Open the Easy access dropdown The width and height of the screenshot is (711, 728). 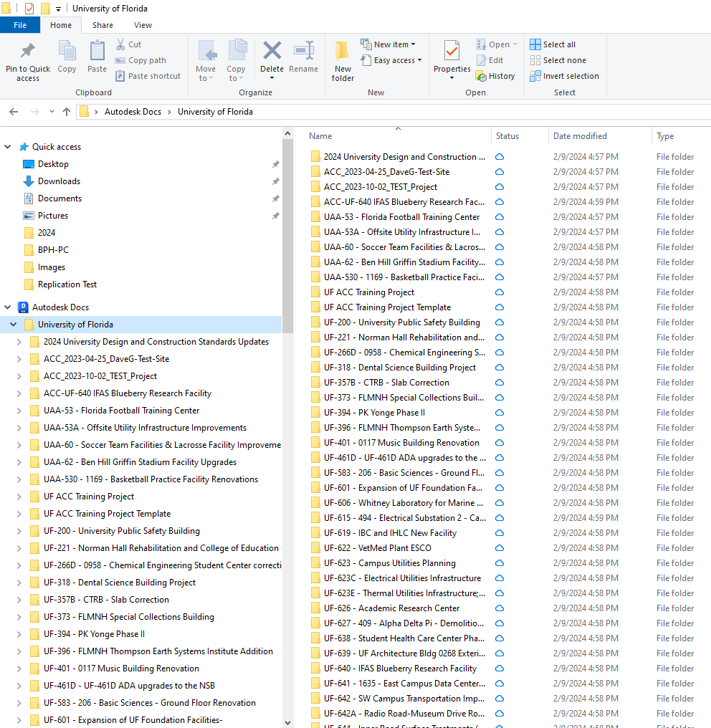(x=391, y=60)
